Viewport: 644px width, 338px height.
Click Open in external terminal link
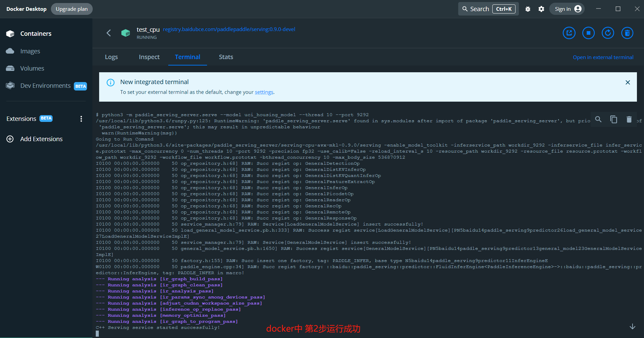[x=603, y=57]
